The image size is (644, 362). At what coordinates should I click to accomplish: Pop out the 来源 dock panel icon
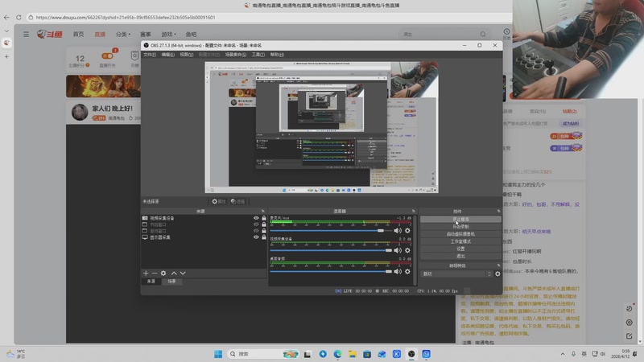click(263, 211)
